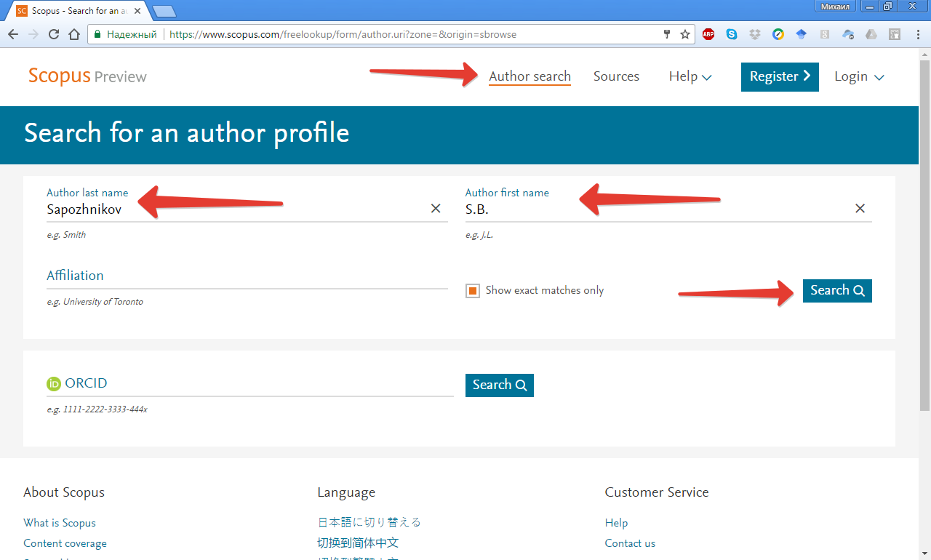
Task: Click the browser address bar URL
Action: (343, 34)
